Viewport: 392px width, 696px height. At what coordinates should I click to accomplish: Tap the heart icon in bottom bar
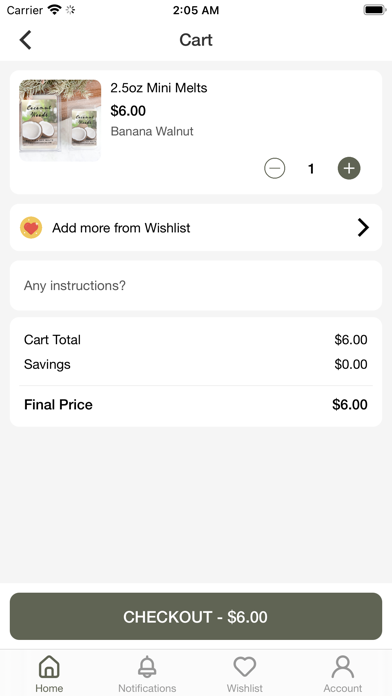(x=245, y=667)
